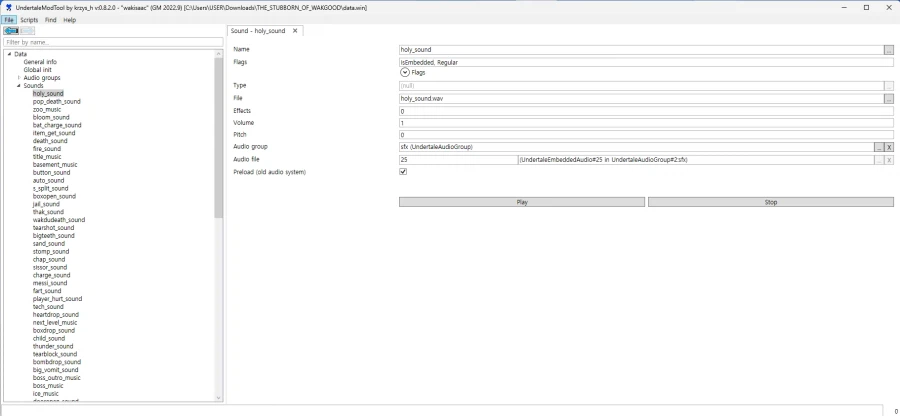Select 'tearshot_sound' in the tree
Viewport: 900px width, 416px height.
click(x=53, y=228)
